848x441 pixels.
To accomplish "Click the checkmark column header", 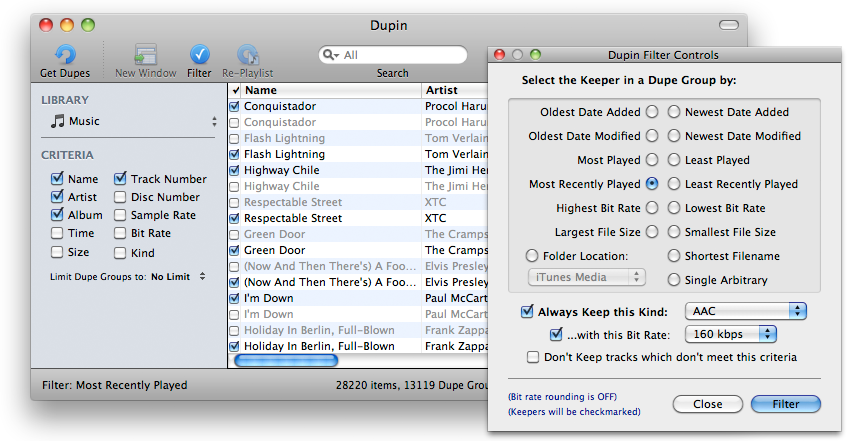I will (x=235, y=90).
